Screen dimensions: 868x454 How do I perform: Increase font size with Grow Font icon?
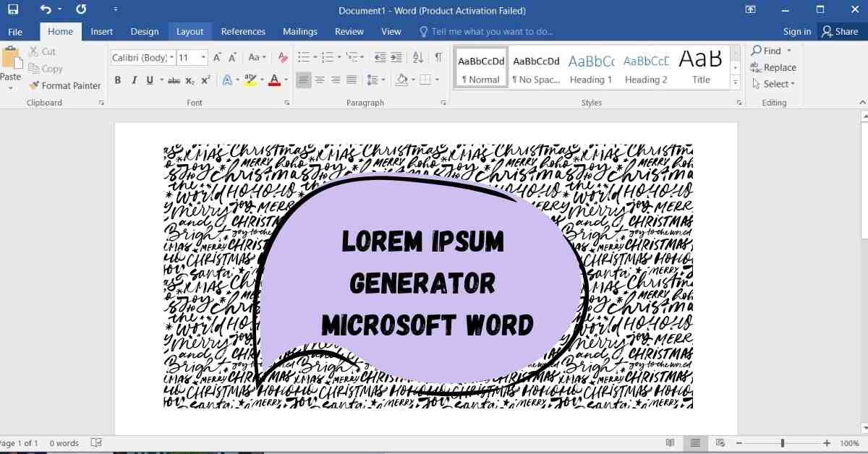click(218, 58)
